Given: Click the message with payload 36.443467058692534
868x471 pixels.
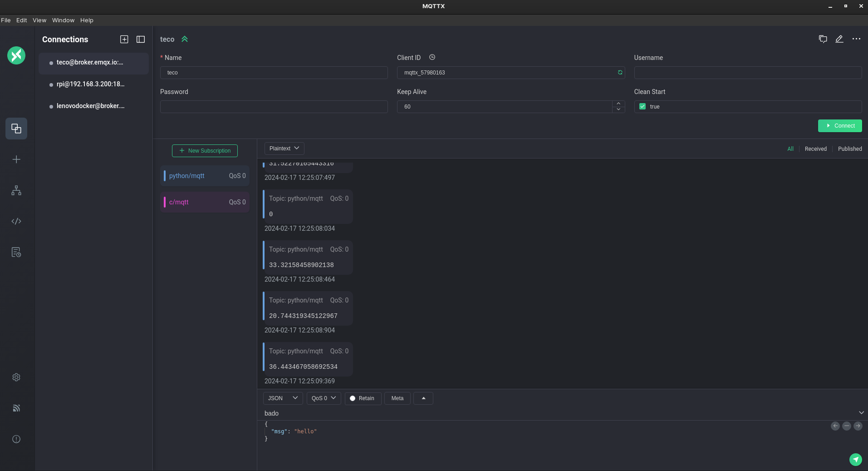Looking at the screenshot, I should [308, 359].
